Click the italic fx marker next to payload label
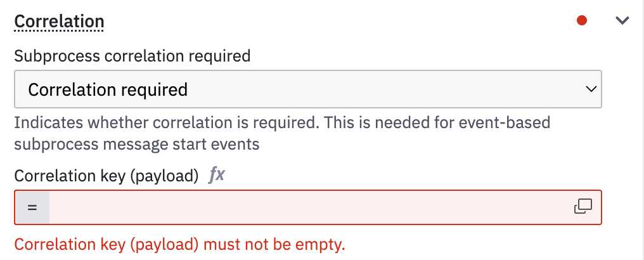 pos(216,176)
